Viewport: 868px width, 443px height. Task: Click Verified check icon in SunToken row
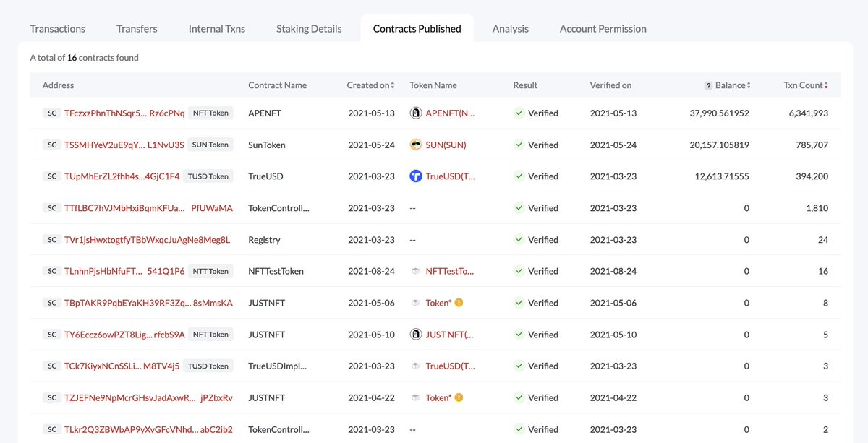519,145
